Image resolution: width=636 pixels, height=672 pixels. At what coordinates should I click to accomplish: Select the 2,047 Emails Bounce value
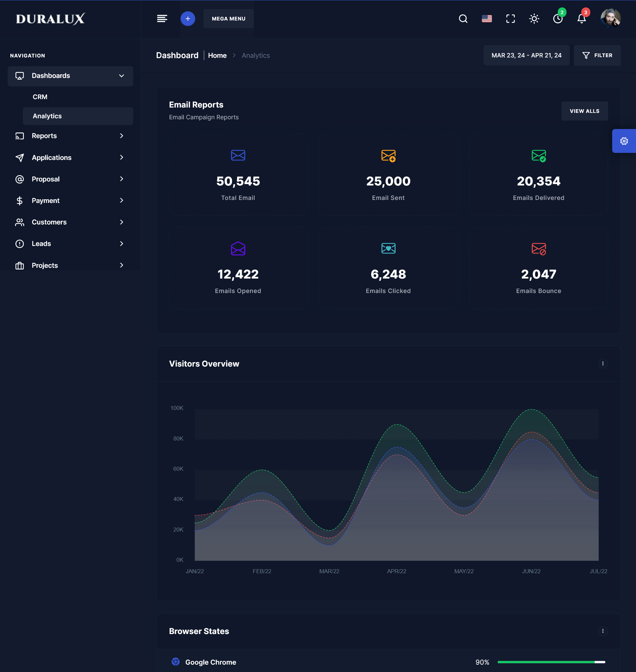[x=539, y=275]
